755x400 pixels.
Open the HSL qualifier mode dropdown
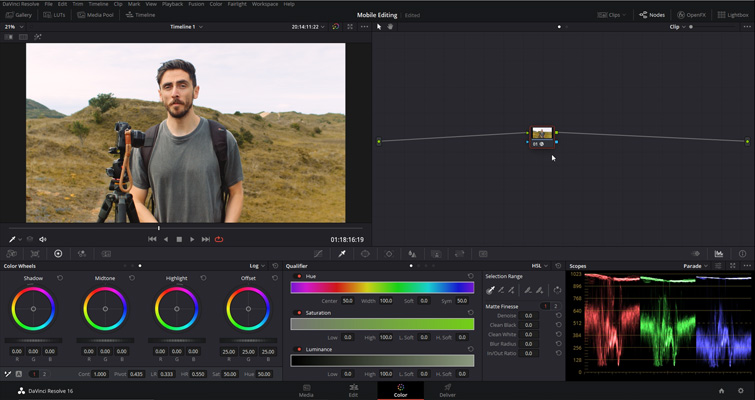[539, 266]
